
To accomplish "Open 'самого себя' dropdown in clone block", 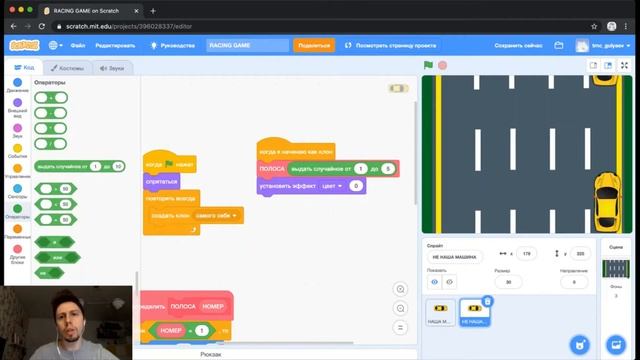I will coord(216,216).
